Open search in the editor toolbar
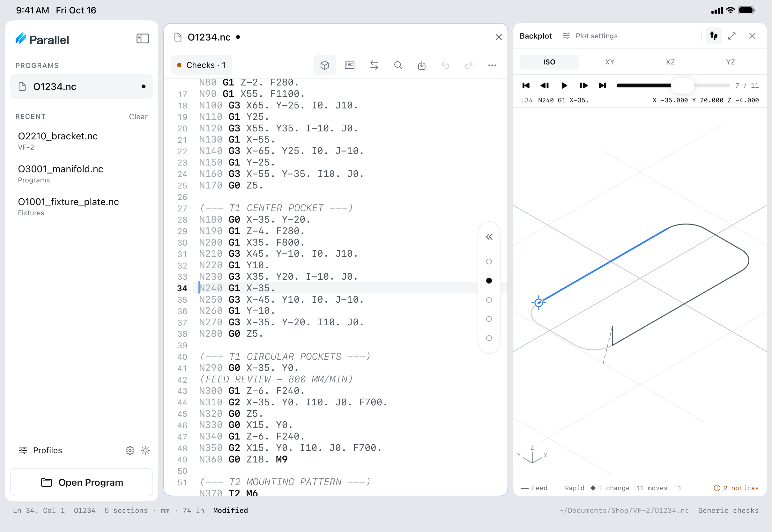 tap(398, 65)
